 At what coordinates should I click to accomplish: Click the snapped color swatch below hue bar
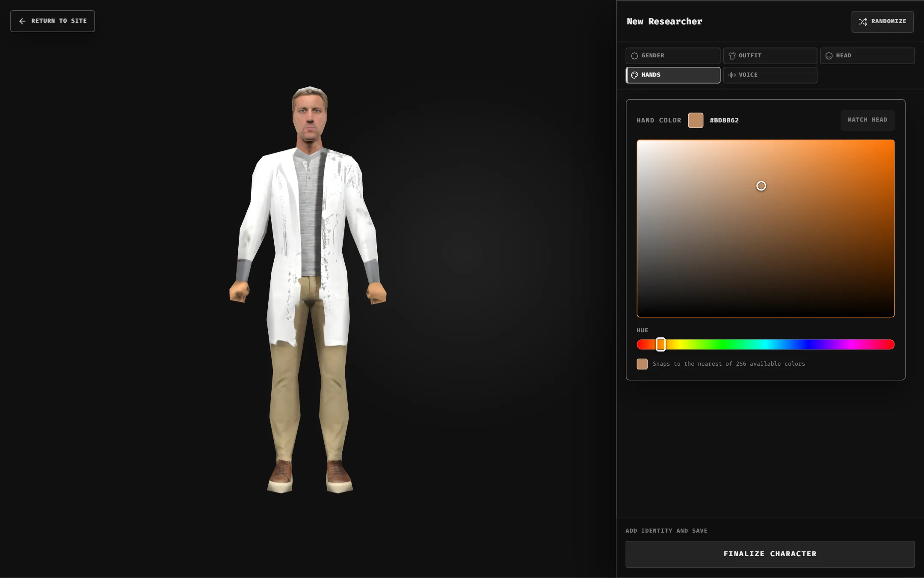pos(642,364)
